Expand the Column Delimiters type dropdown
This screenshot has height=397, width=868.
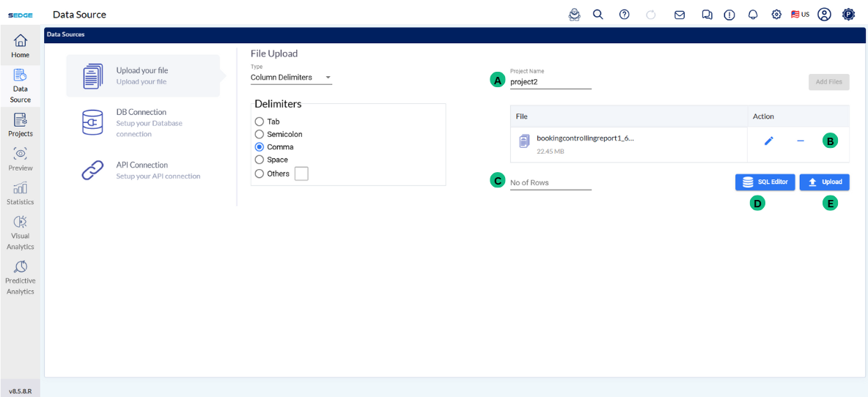[291, 78]
